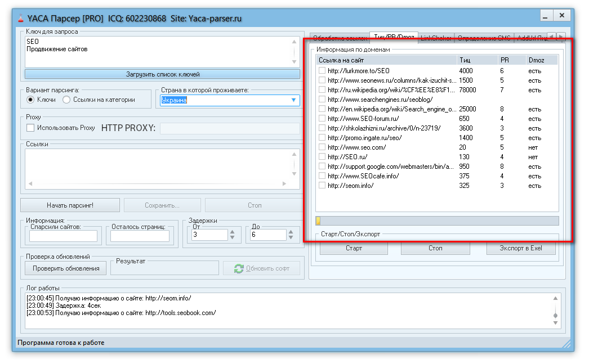The height and width of the screenshot is (364, 589).
Task: Increase the До delay value
Action: point(291,232)
